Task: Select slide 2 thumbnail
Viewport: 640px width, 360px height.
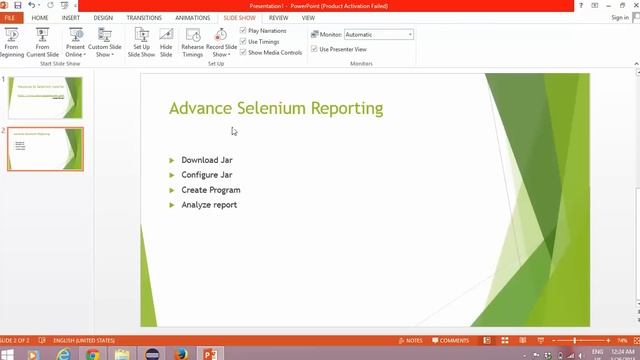Action: (x=45, y=149)
